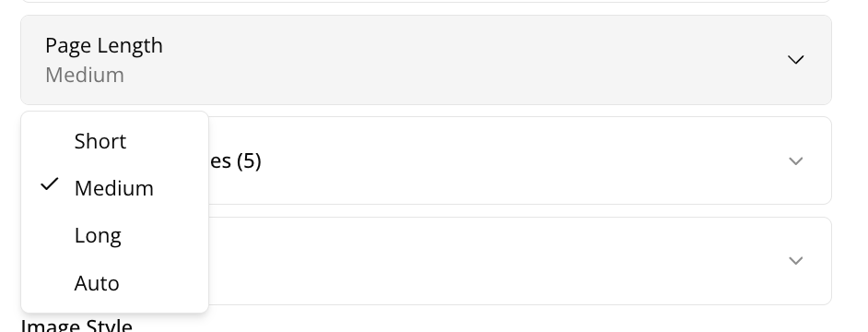Choose Medium in the length list
Viewport: 868px width, 332px height.
pos(114,188)
